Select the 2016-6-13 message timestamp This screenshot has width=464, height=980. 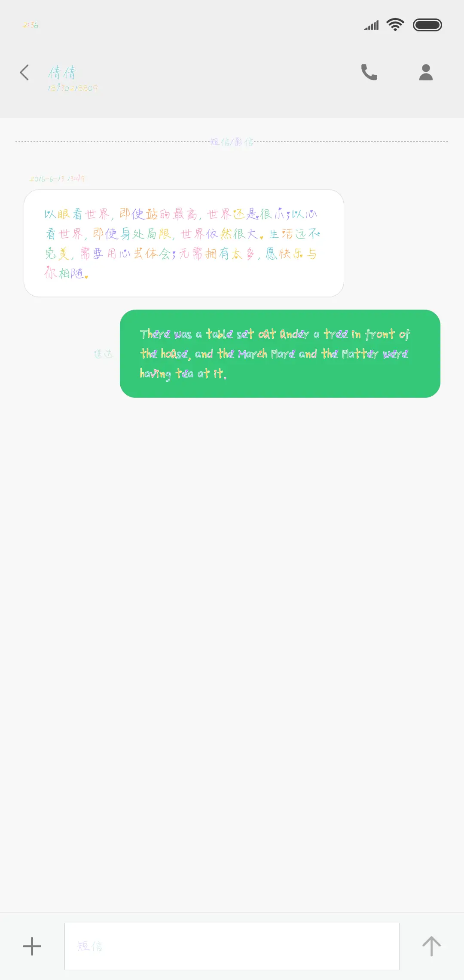click(x=57, y=179)
